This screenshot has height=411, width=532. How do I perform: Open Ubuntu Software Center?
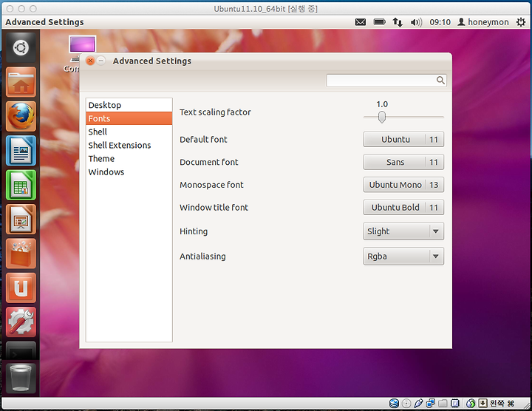pos(21,254)
